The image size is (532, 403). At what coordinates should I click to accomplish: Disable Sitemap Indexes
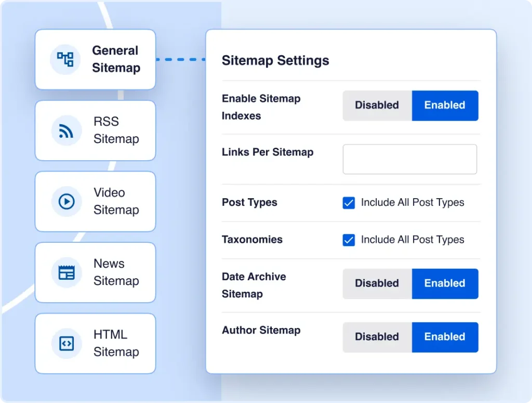[377, 105]
